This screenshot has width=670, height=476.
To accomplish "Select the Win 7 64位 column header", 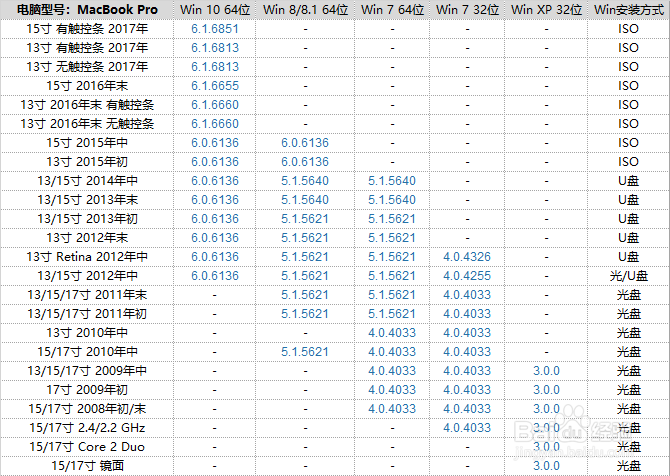I will (392, 10).
